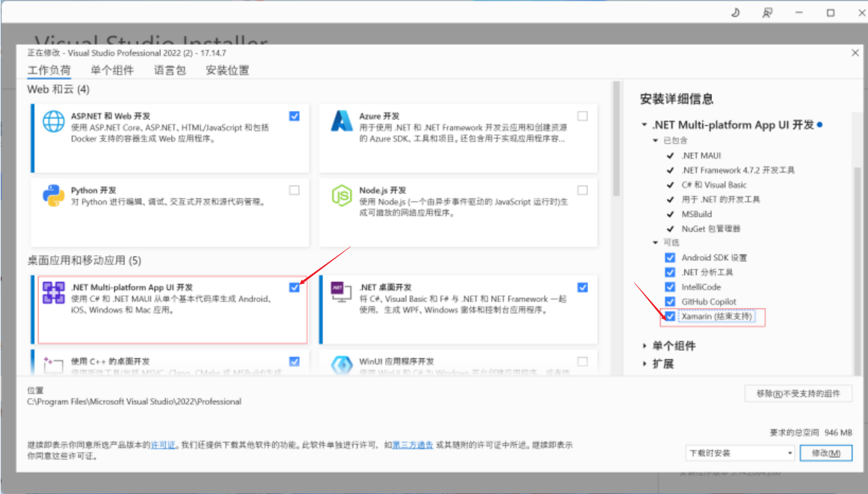868x494 pixels.
Task: Switch to 安装位置 tab
Action: [227, 71]
